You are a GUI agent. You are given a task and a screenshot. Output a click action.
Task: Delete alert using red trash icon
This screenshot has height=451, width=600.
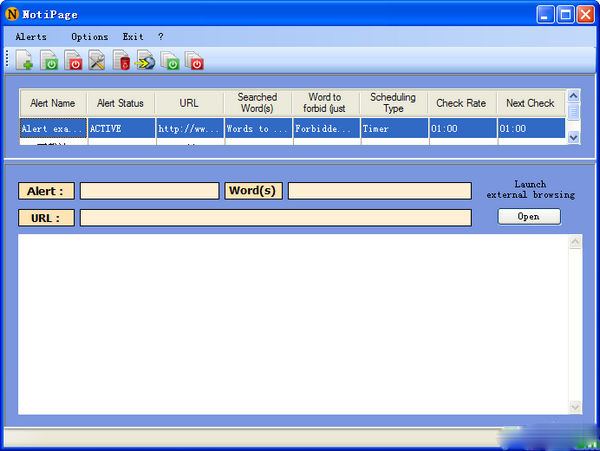[122, 62]
